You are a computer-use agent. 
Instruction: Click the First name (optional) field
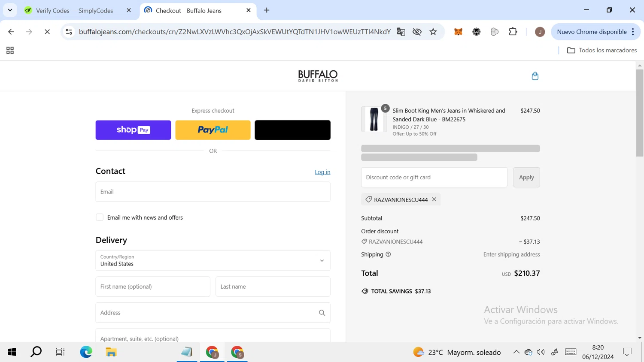153,287
